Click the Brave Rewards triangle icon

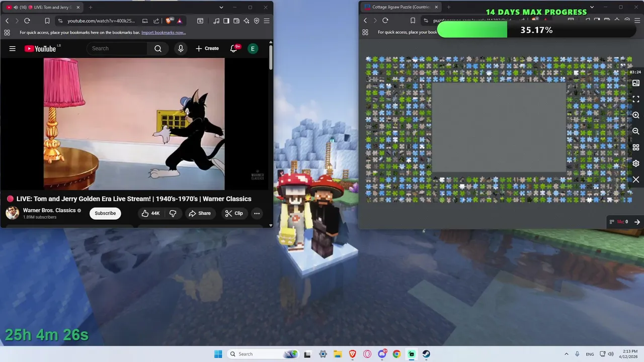point(179,21)
